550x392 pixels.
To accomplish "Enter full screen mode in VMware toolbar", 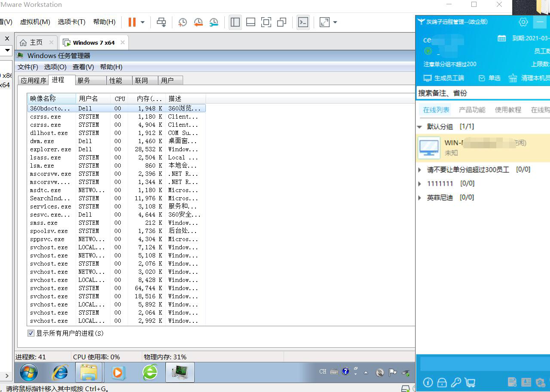I will (x=266, y=22).
